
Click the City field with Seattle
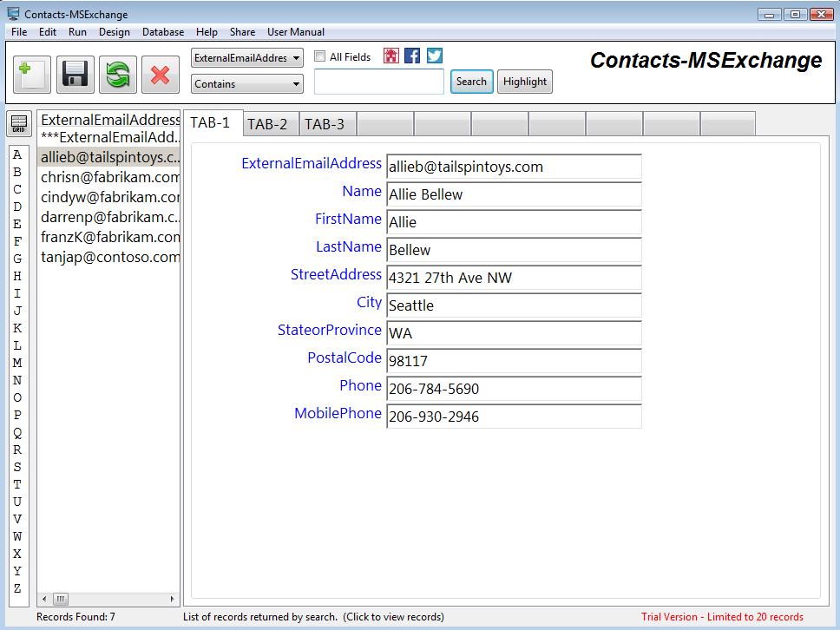(x=514, y=305)
